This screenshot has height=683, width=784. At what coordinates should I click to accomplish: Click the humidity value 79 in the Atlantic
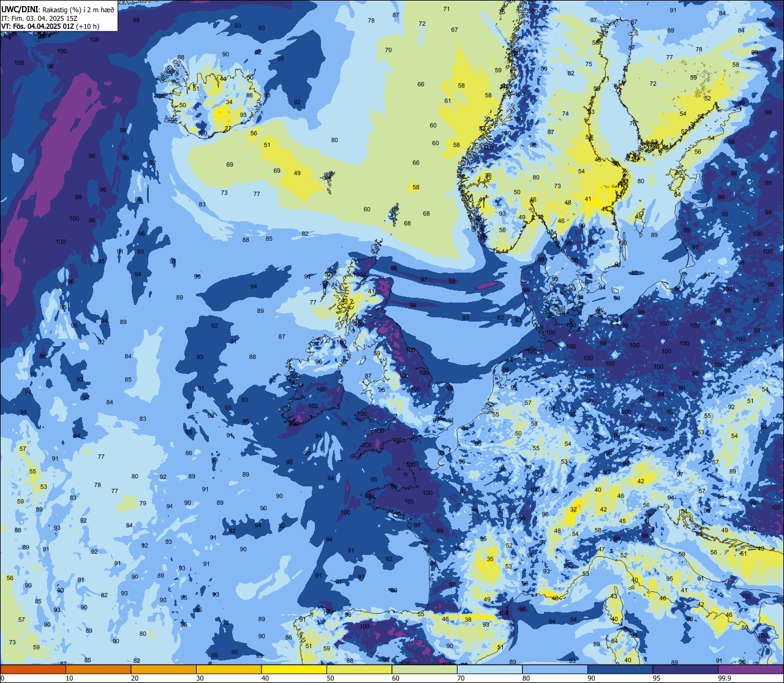click(x=143, y=503)
